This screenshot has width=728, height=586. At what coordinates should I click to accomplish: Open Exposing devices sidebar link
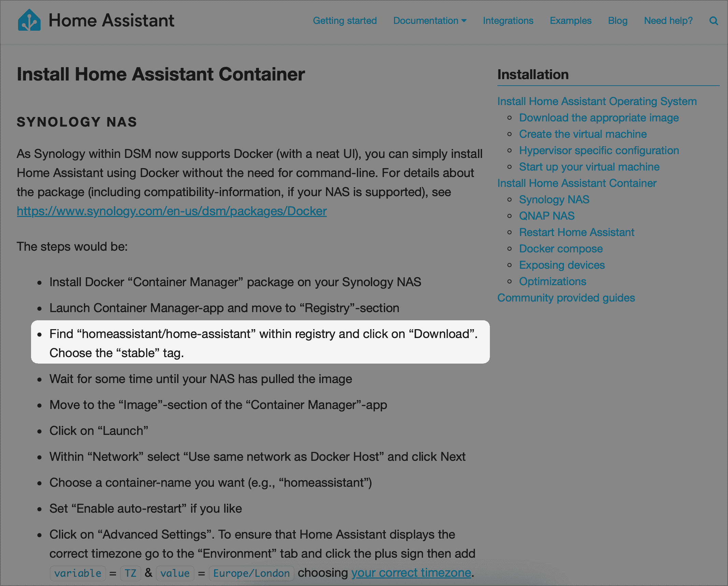pyautogui.click(x=562, y=265)
